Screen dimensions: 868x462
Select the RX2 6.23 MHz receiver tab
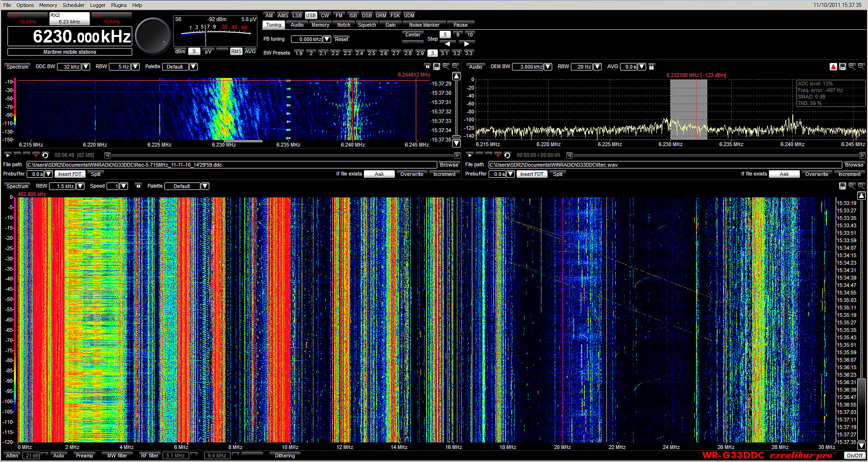pos(69,19)
